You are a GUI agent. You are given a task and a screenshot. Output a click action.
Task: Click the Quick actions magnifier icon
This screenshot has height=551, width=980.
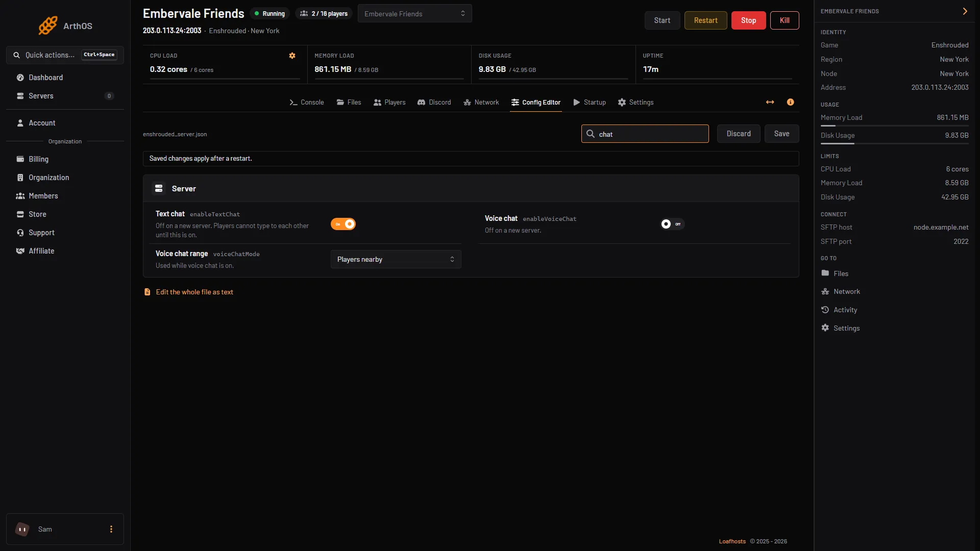tap(17, 55)
